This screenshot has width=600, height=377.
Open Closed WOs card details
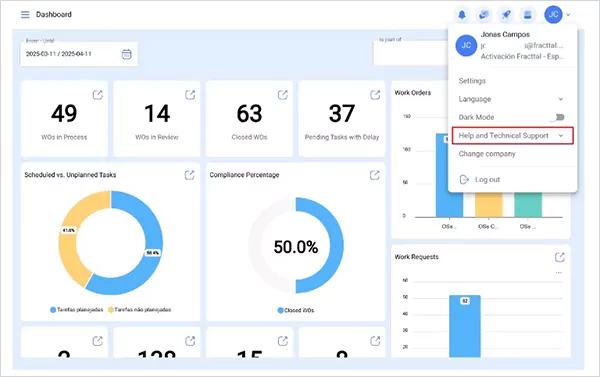tap(283, 95)
